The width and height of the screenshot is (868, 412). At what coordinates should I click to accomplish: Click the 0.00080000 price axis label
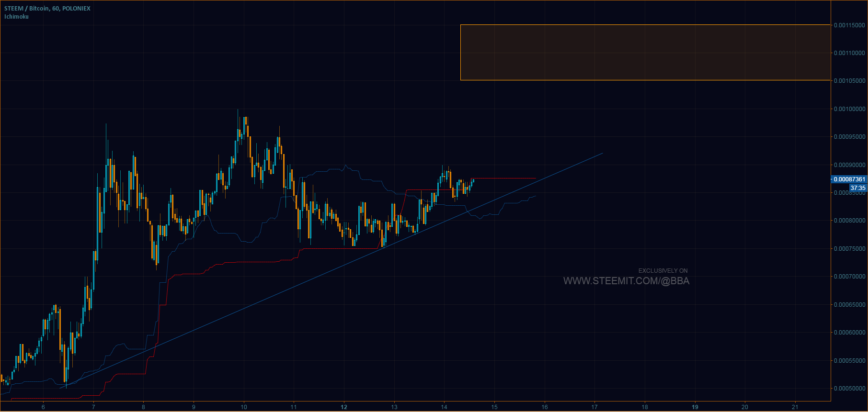tap(849, 221)
